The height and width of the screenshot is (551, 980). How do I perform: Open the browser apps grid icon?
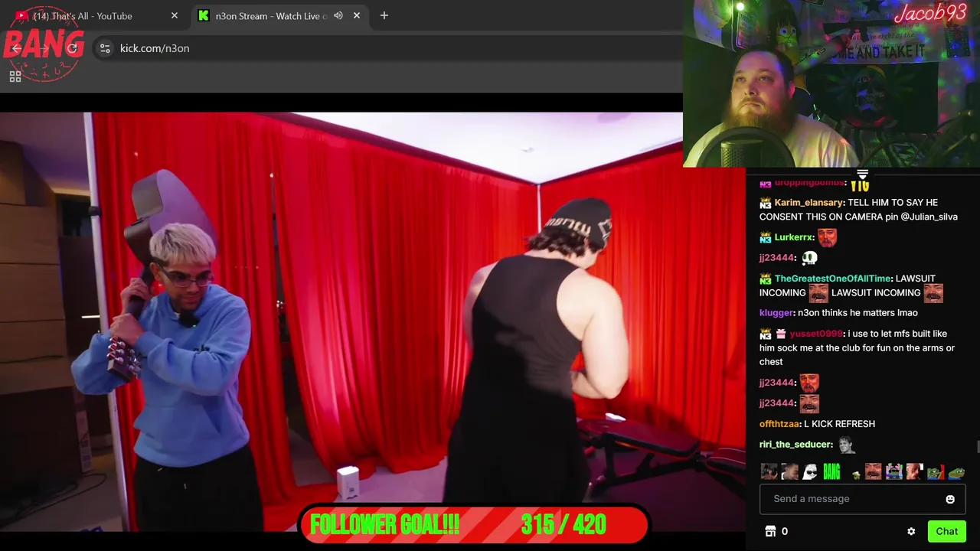15,77
